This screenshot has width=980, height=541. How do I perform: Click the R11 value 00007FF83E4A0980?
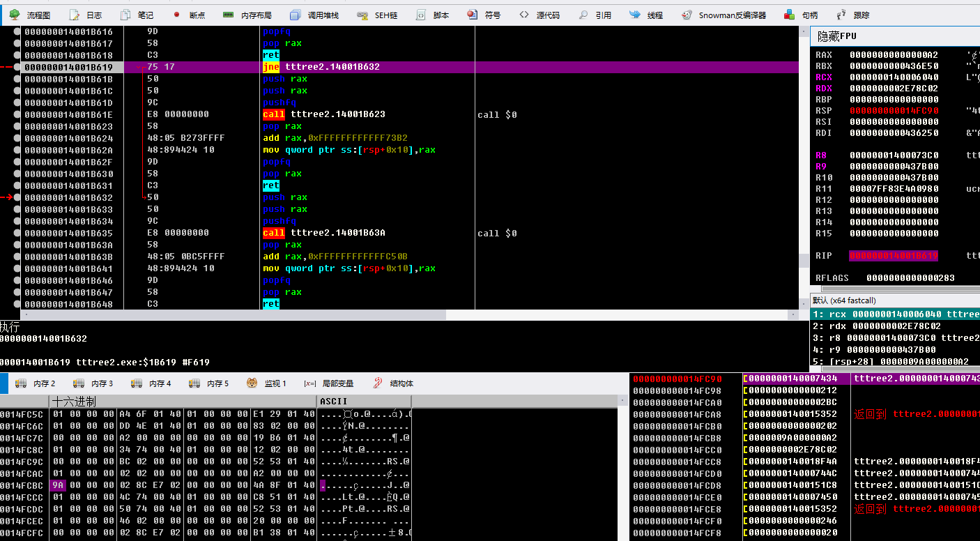[894, 189]
